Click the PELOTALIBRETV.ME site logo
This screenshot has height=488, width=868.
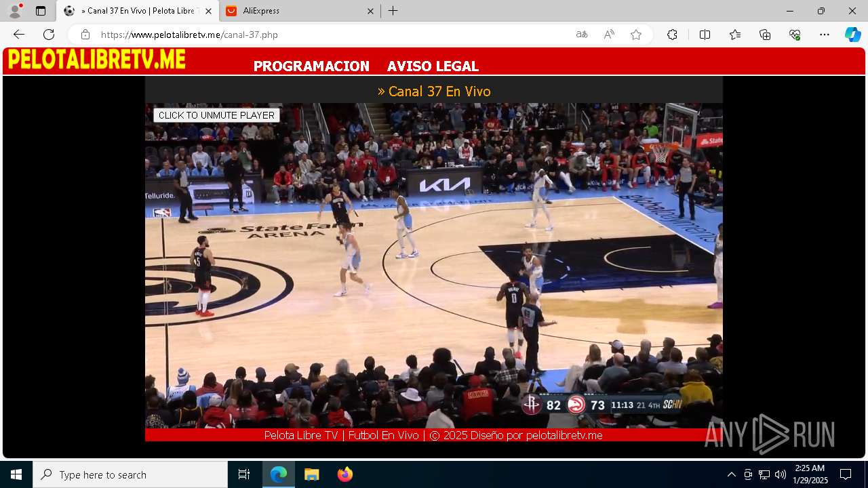click(x=96, y=60)
